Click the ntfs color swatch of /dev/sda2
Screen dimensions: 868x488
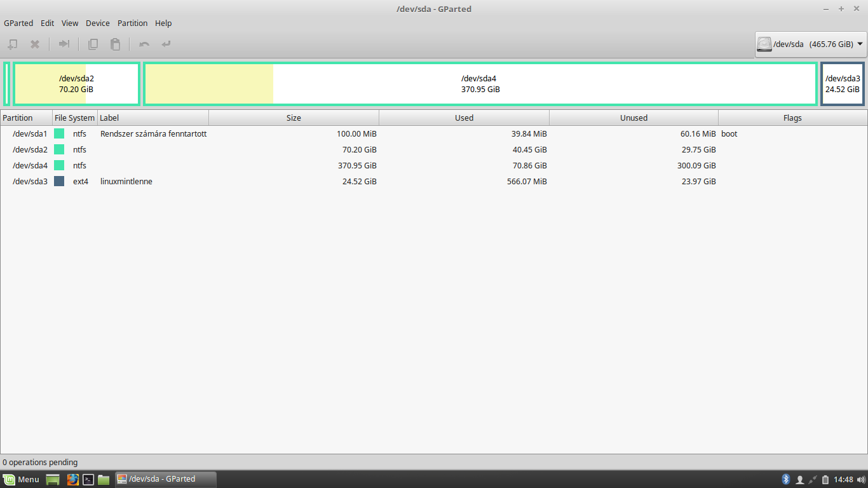(59, 150)
